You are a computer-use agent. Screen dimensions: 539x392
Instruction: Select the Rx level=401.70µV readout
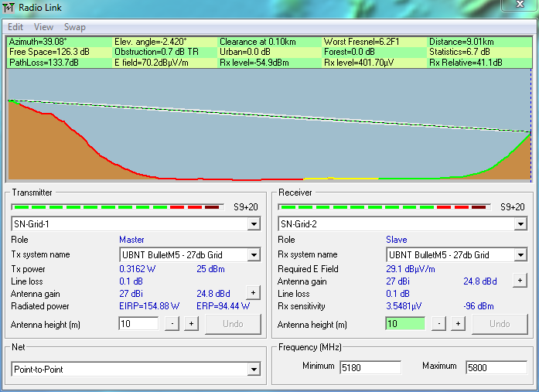[359, 63]
